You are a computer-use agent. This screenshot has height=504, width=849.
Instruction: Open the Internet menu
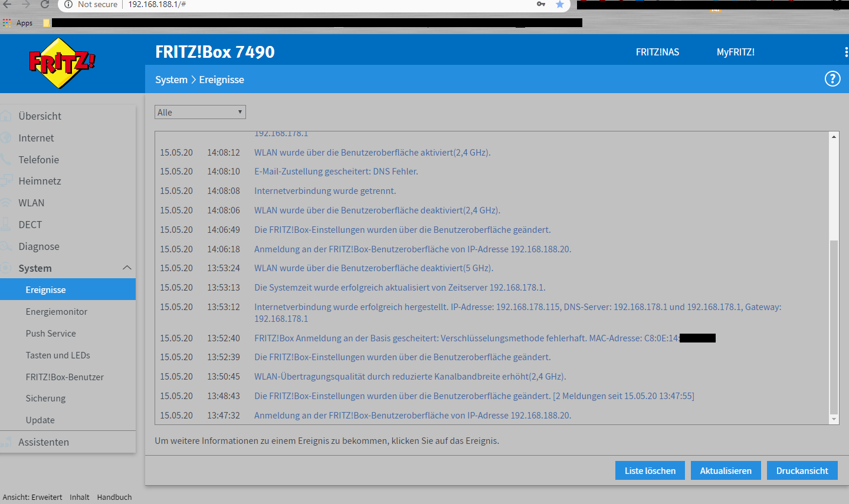(36, 138)
